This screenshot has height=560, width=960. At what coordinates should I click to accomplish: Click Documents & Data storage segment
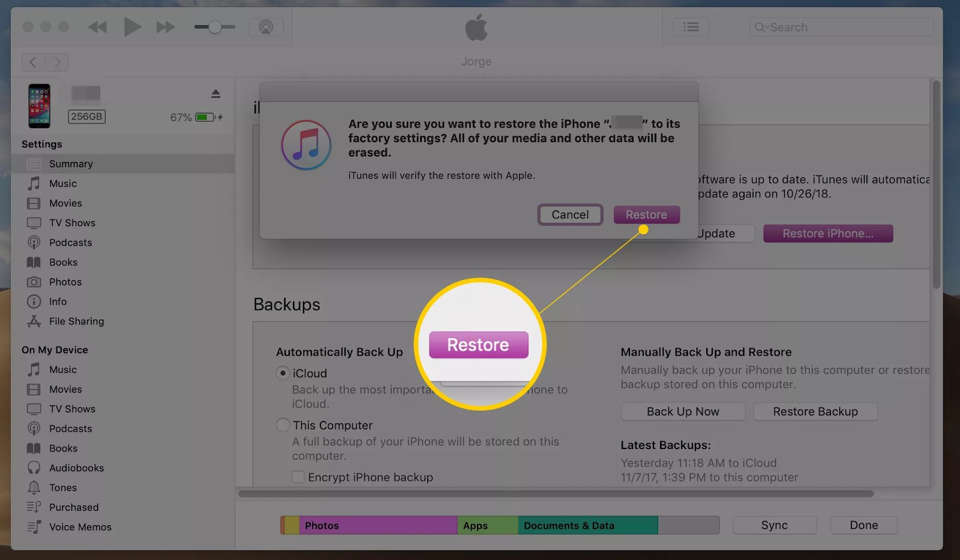tap(588, 525)
